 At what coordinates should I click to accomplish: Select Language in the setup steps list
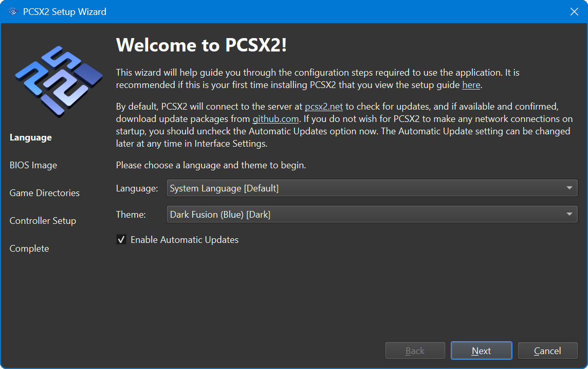31,137
